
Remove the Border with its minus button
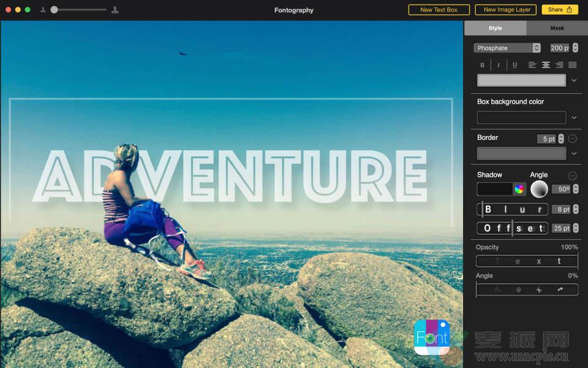coord(573,139)
